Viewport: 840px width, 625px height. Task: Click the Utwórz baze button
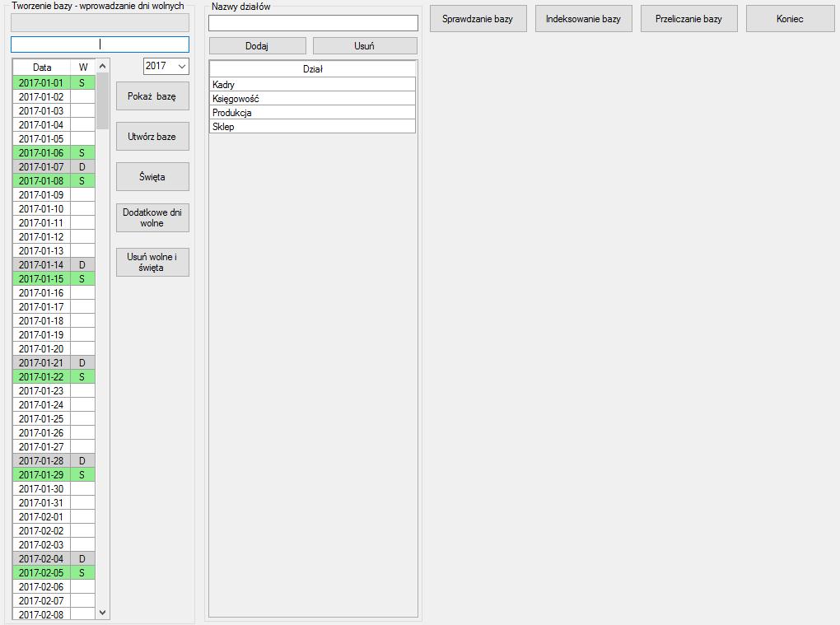click(152, 137)
